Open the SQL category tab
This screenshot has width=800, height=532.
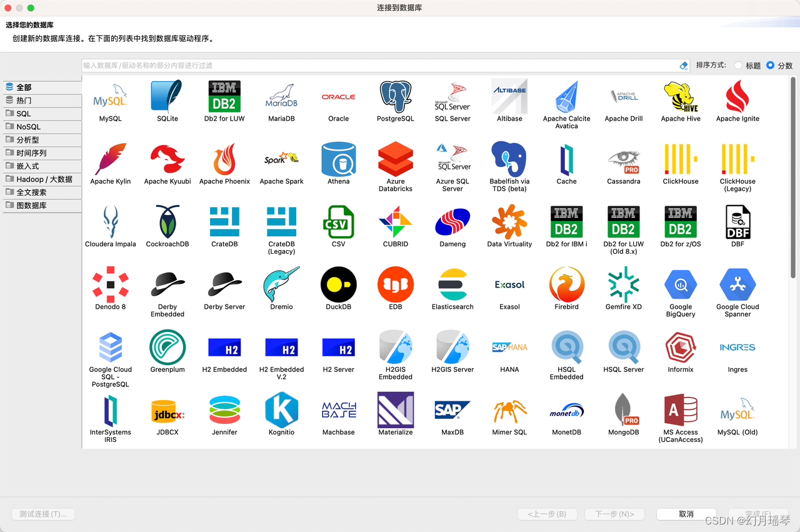click(42, 114)
